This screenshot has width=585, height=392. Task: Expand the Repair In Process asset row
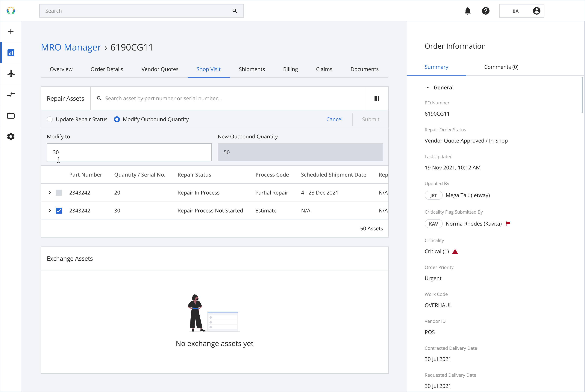50,192
